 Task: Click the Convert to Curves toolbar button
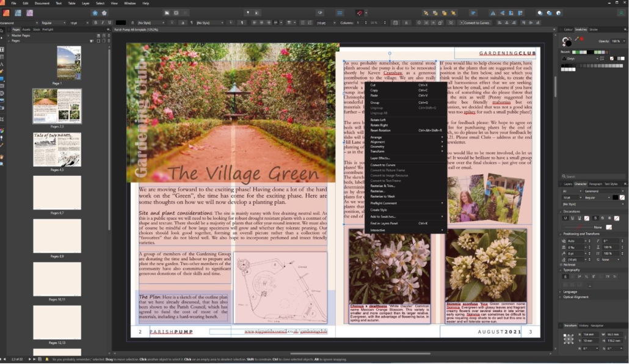pyautogui.click(x=476, y=23)
